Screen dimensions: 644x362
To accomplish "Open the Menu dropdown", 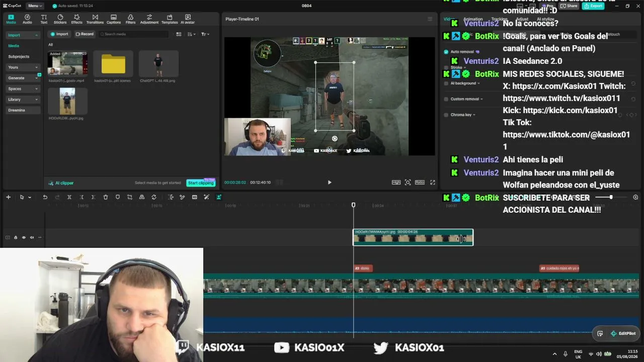I will pyautogui.click(x=35, y=6).
